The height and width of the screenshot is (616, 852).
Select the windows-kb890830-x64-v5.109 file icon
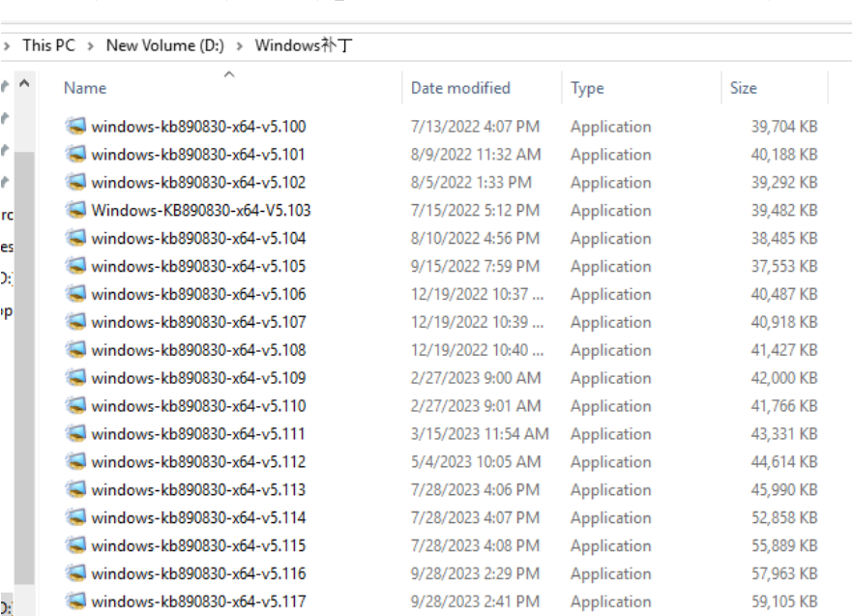coord(75,378)
